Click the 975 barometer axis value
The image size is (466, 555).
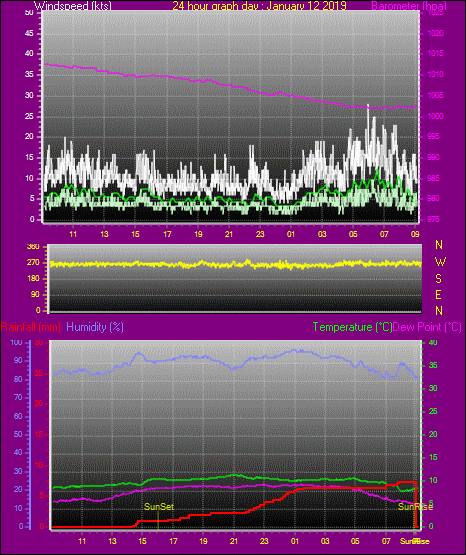[x=434, y=219]
